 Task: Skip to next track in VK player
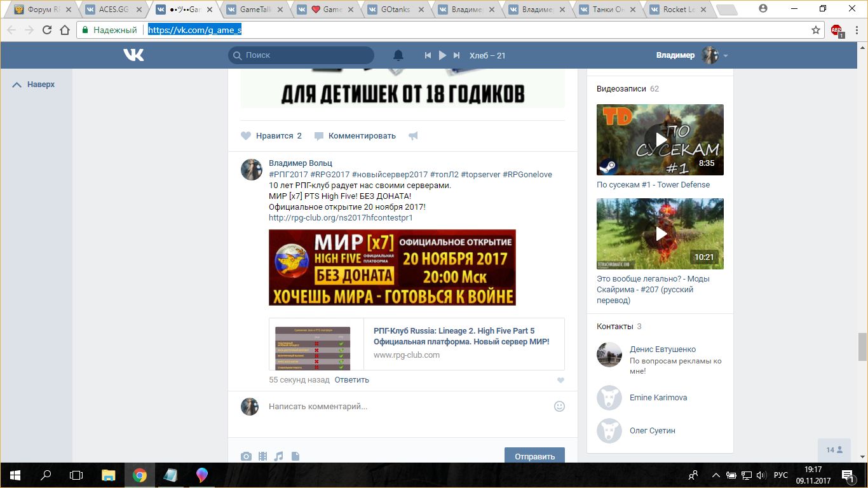tap(456, 55)
